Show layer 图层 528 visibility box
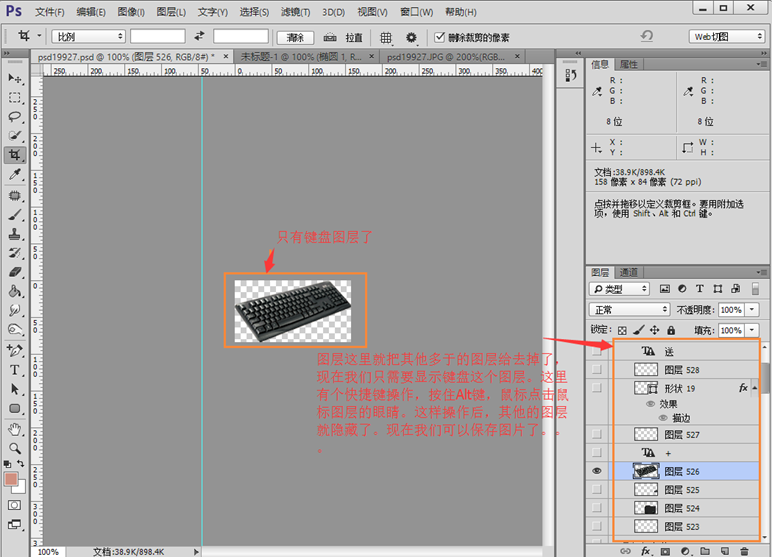 (x=597, y=369)
